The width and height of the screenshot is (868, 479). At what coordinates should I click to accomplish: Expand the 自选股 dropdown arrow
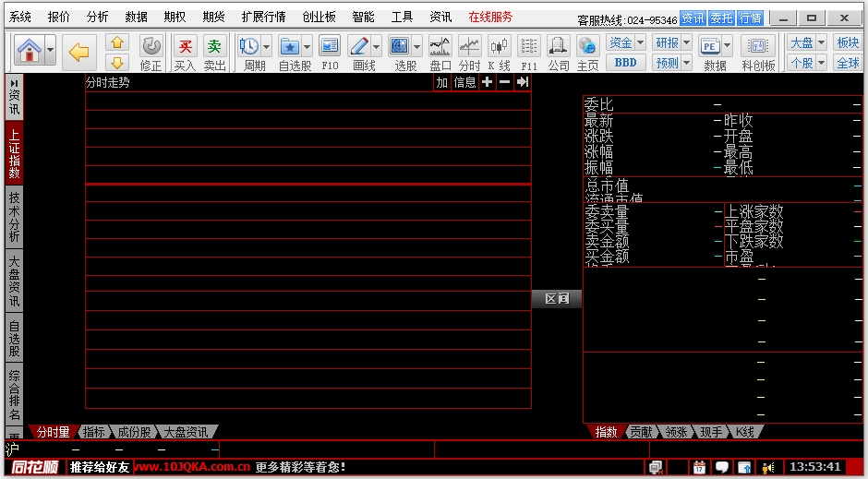[307, 46]
